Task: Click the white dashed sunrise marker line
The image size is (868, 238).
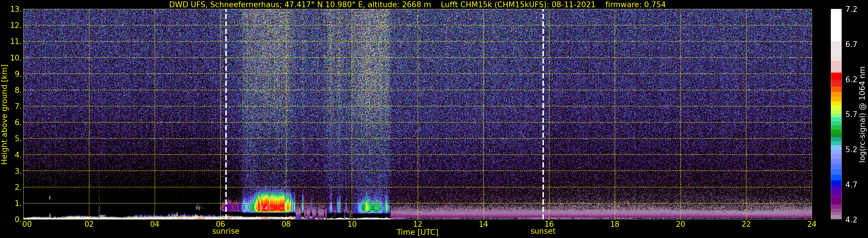Action: point(226,114)
